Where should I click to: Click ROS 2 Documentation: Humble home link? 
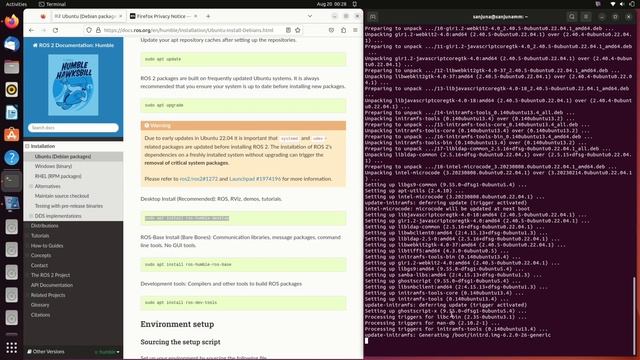73,45
